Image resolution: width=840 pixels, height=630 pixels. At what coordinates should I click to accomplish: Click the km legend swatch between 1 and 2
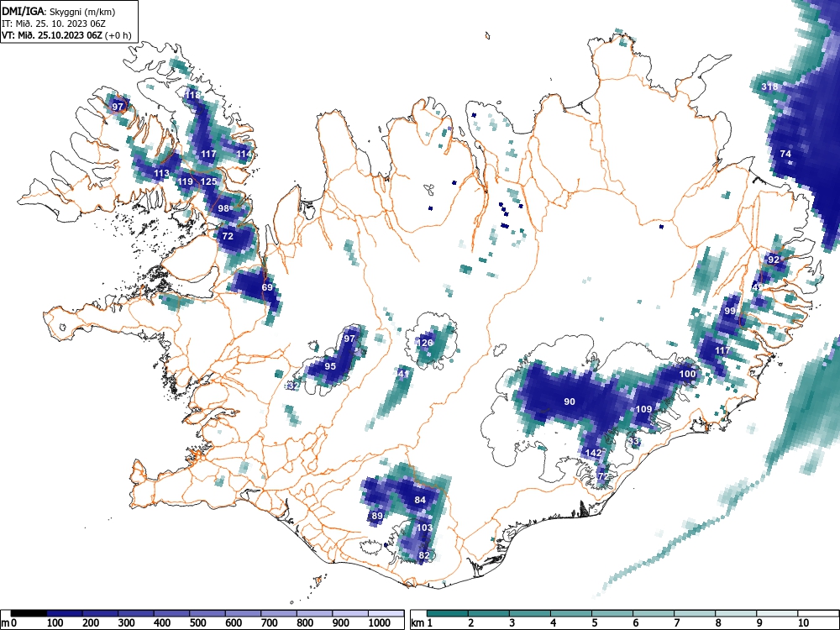point(448,613)
